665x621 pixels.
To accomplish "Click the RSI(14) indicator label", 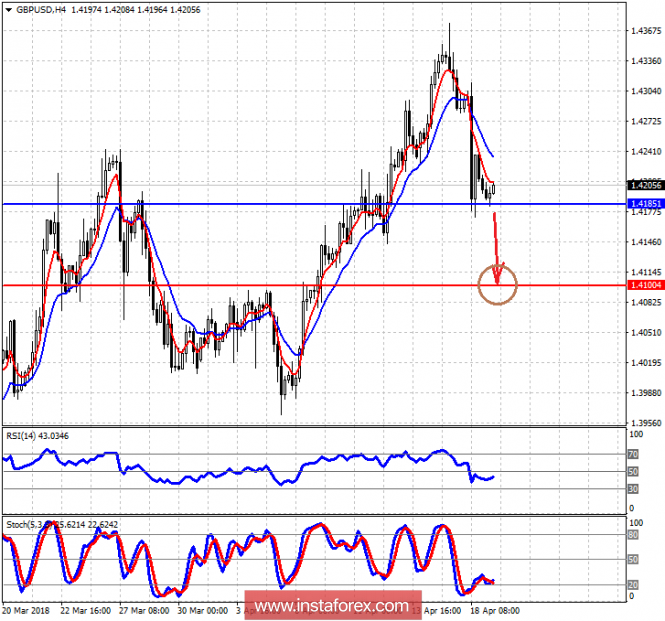I will click(40, 433).
